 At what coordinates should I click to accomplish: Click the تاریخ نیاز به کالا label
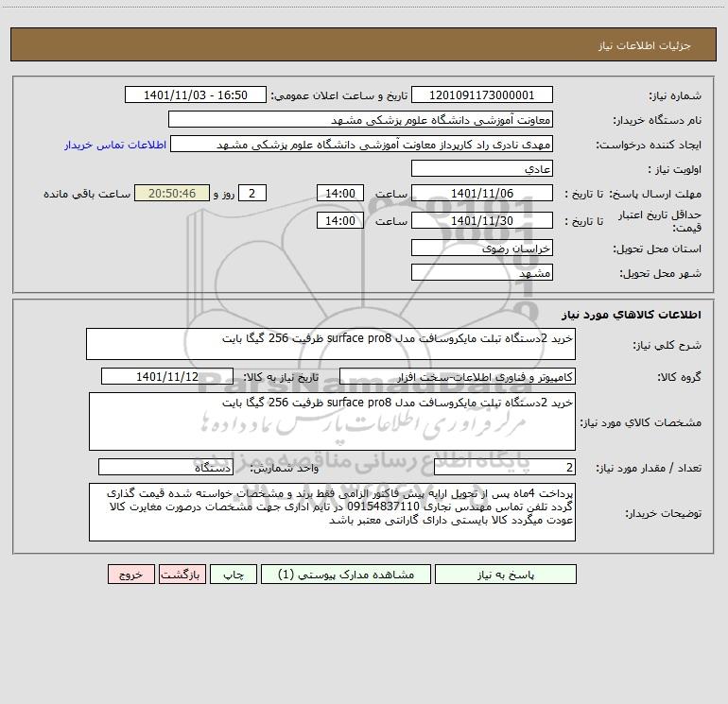281,377
